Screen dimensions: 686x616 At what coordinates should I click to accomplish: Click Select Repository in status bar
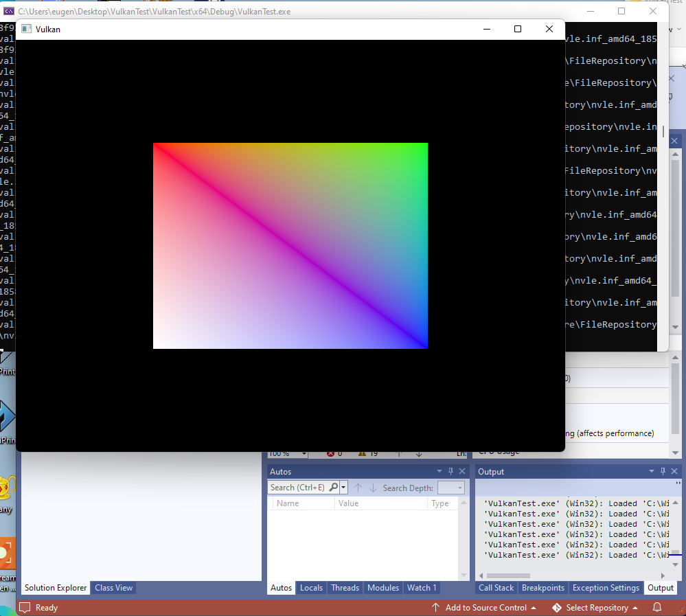point(596,608)
